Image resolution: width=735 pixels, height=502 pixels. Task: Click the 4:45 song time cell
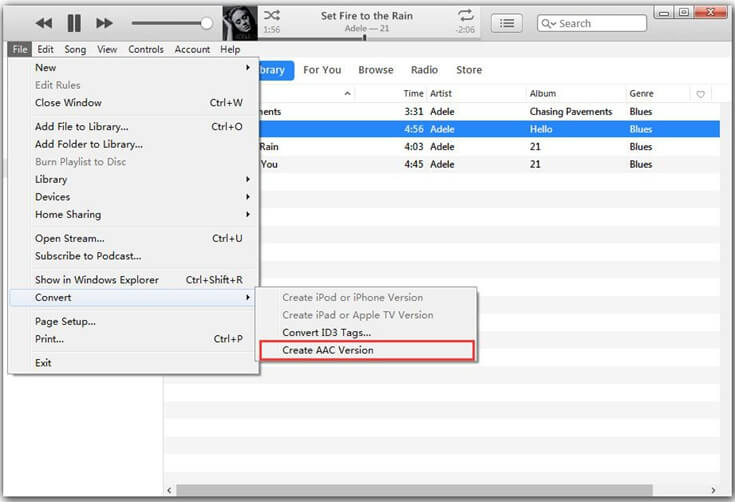click(413, 164)
